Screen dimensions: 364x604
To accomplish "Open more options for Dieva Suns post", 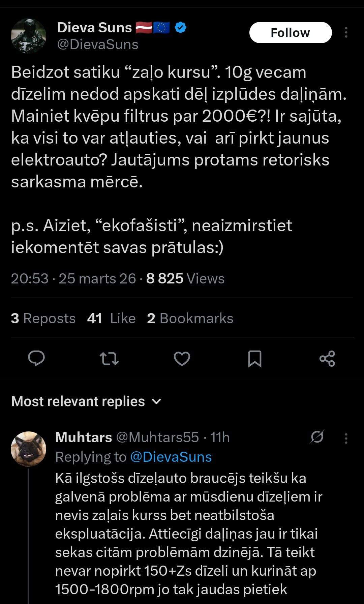I will click(346, 32).
